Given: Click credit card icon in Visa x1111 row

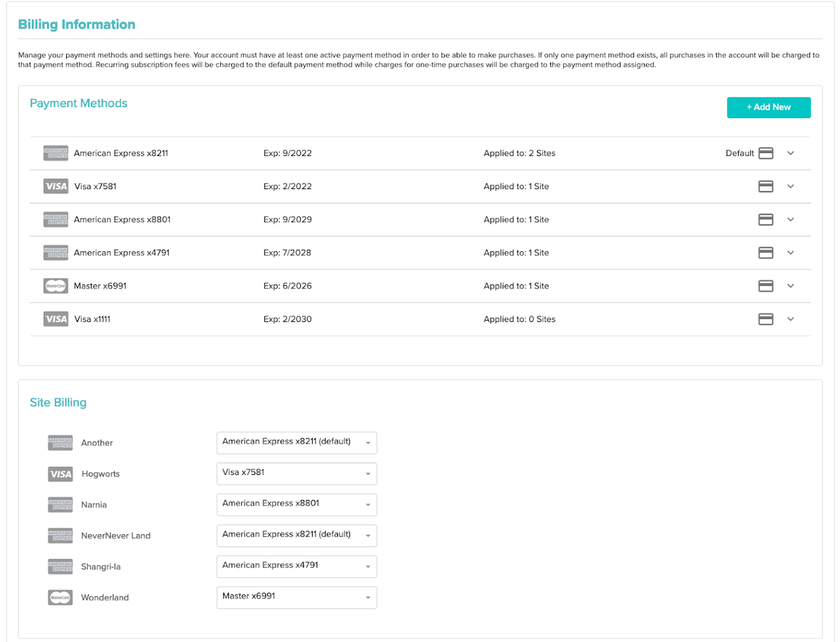Looking at the screenshot, I should click(766, 319).
